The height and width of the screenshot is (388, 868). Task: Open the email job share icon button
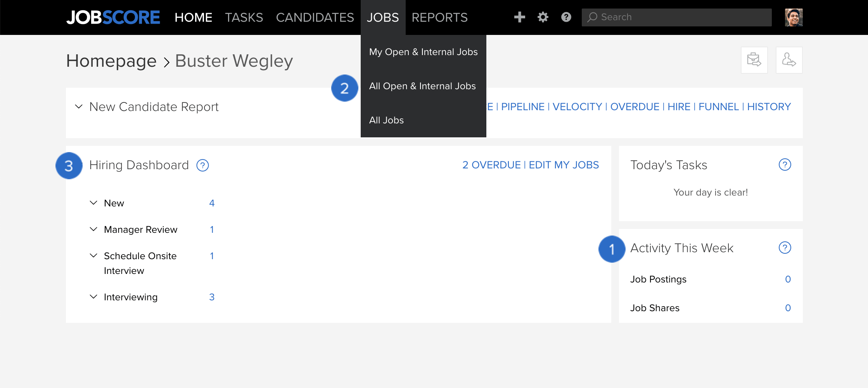point(754,60)
